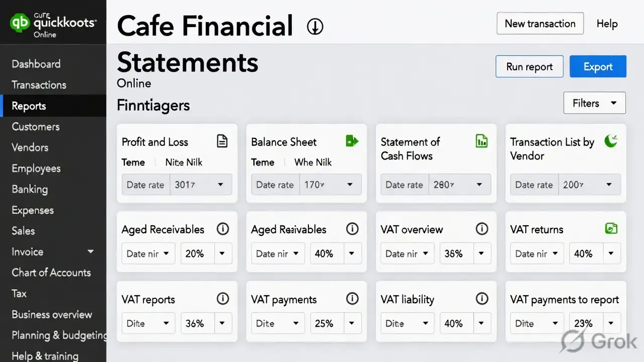Open the VAT reports percentage dropdown
644x362 pixels.
coord(222,323)
